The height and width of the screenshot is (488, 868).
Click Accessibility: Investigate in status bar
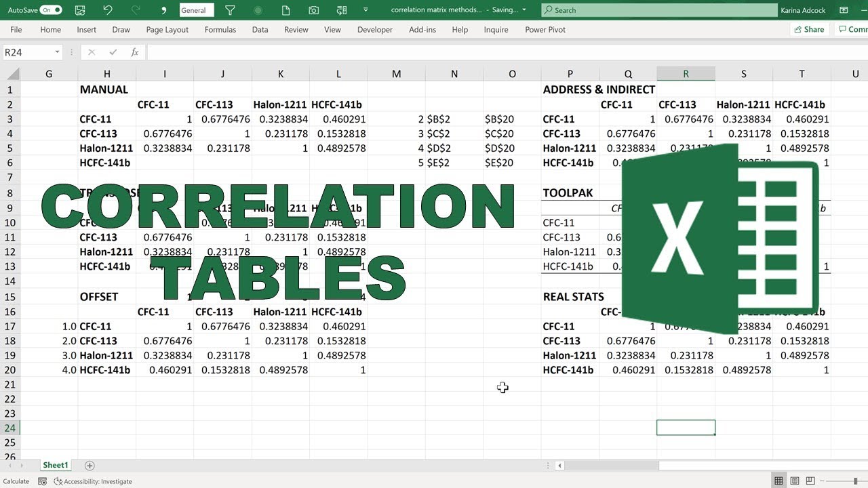click(x=93, y=481)
